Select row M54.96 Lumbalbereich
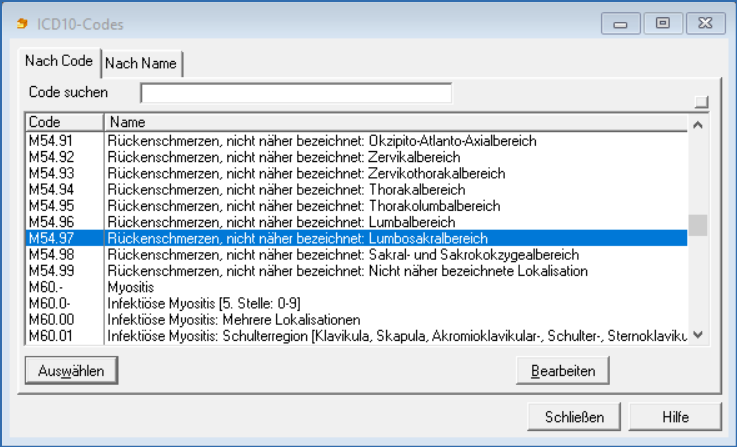This screenshot has width=737, height=447. (x=356, y=222)
